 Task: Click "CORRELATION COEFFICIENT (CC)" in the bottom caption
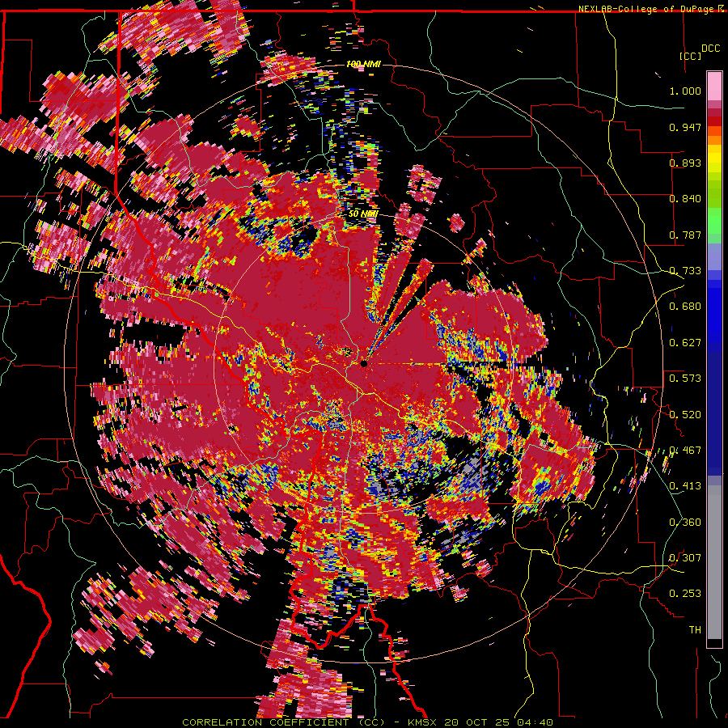(283, 722)
